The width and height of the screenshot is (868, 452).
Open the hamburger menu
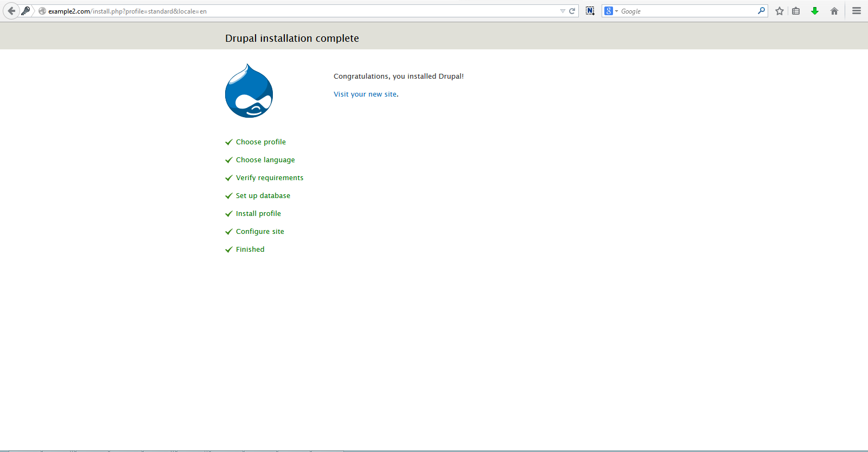(x=857, y=11)
